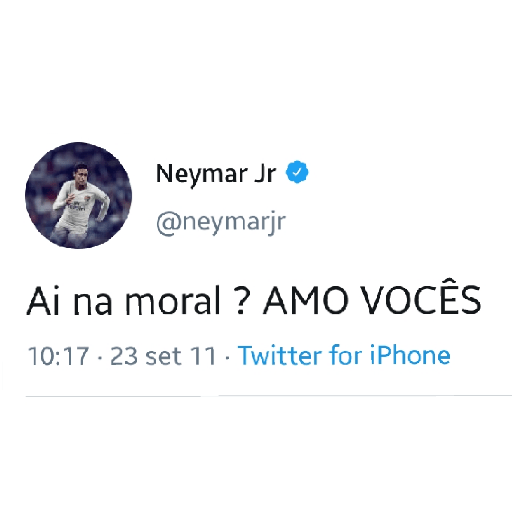Screen dimensions: 512x512
Task: Click the 10:17 timestamp
Action: (x=59, y=356)
